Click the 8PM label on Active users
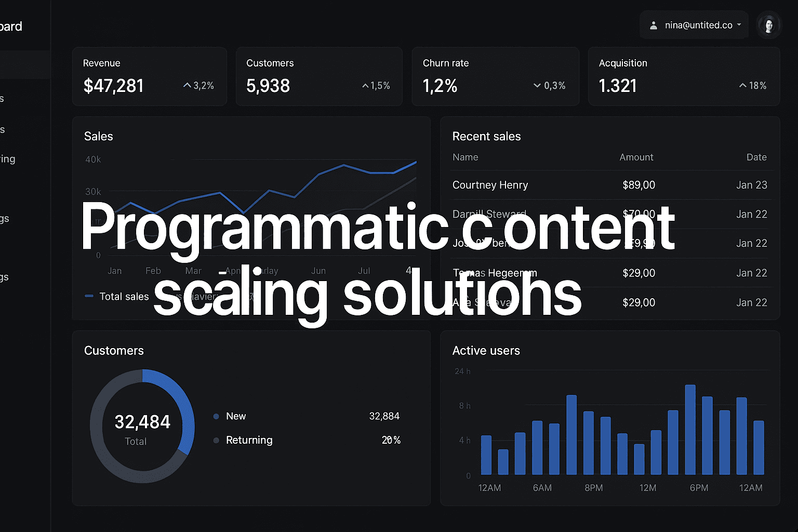Viewport: 798px width, 532px height. 594,488
